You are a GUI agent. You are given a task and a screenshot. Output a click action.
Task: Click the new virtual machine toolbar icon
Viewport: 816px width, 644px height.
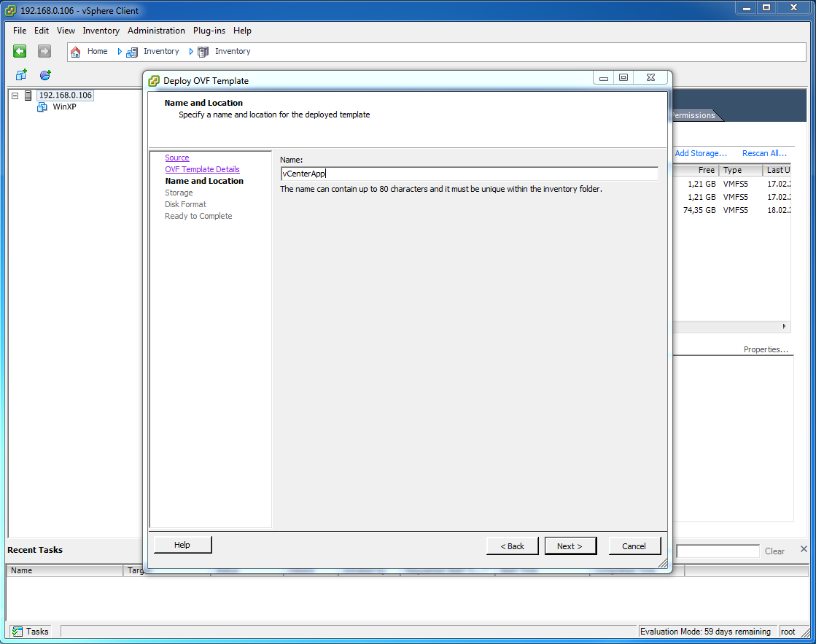[21, 75]
